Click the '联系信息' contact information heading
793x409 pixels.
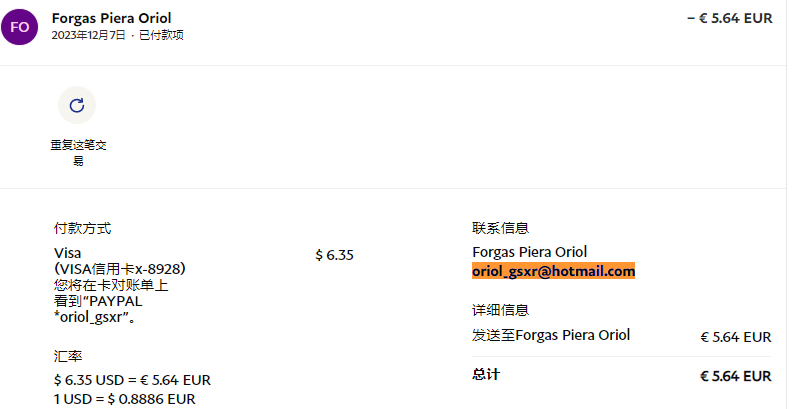tap(500, 227)
